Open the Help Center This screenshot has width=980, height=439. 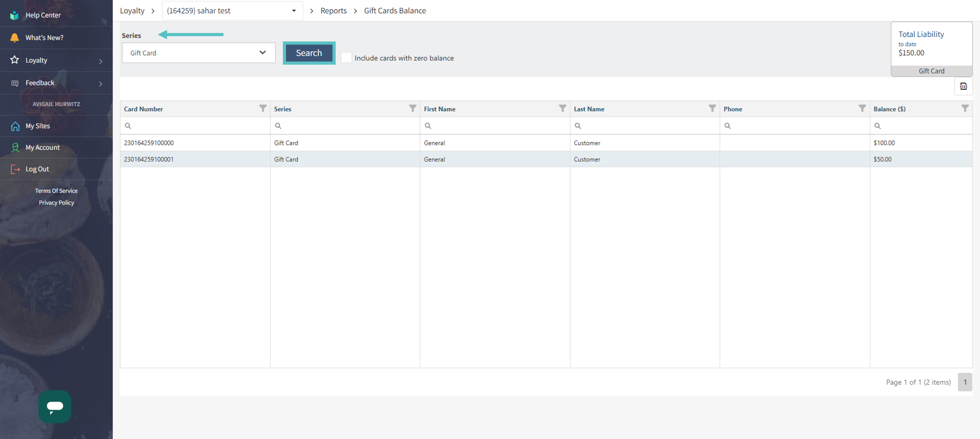[43, 15]
